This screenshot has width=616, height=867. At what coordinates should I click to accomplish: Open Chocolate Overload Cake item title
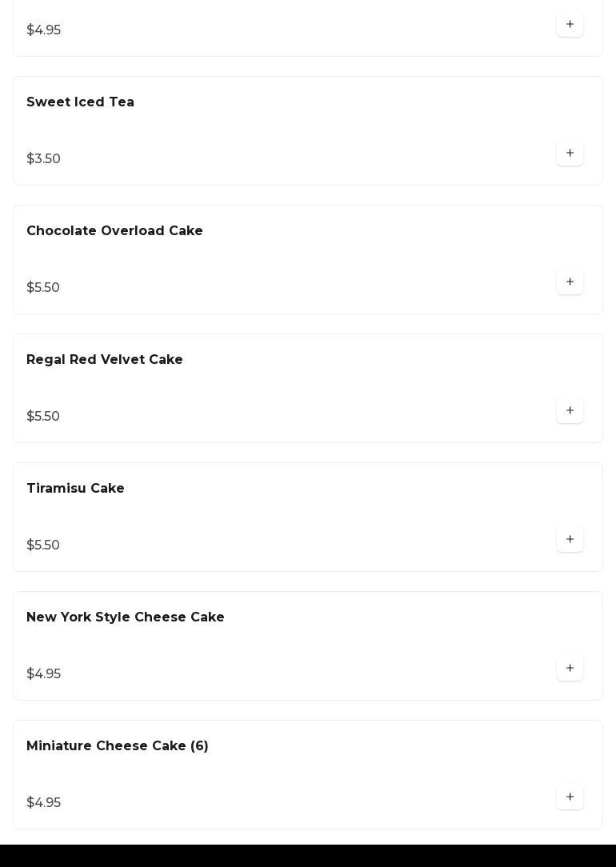point(114,231)
